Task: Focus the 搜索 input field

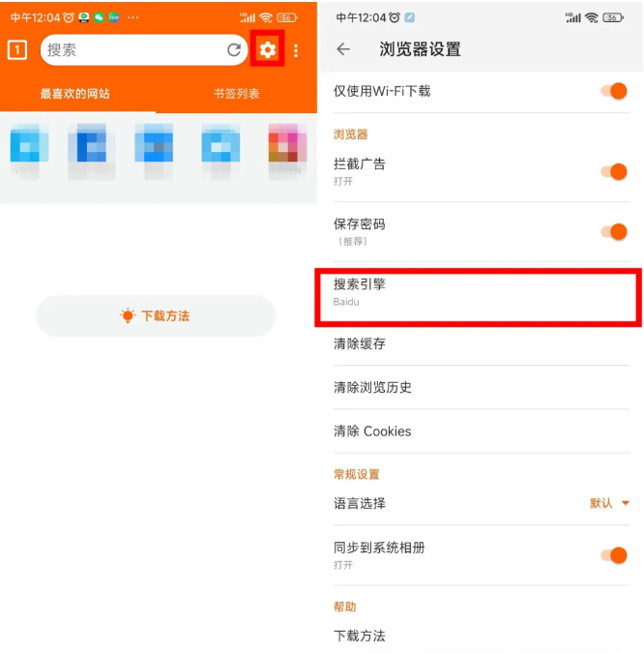Action: point(133,50)
